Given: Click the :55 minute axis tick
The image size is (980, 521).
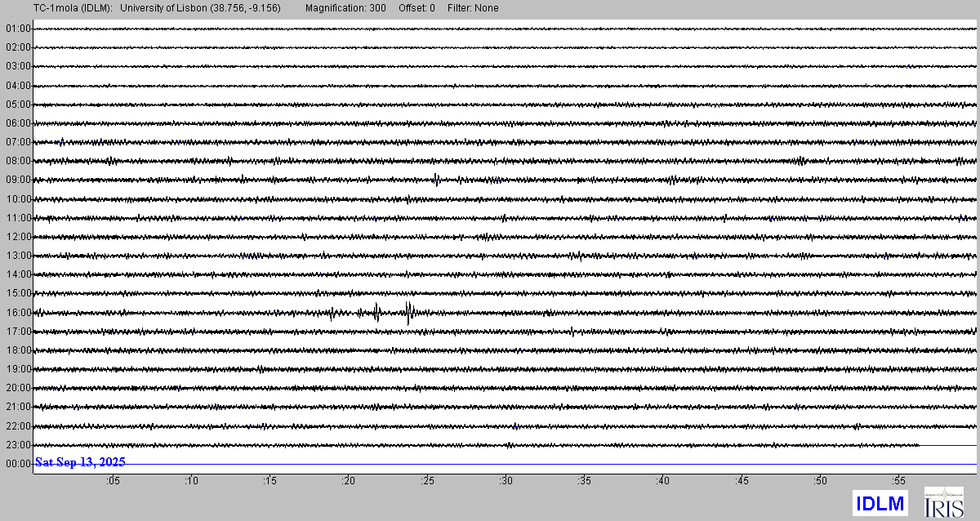Looking at the screenshot, I should click(898, 482).
